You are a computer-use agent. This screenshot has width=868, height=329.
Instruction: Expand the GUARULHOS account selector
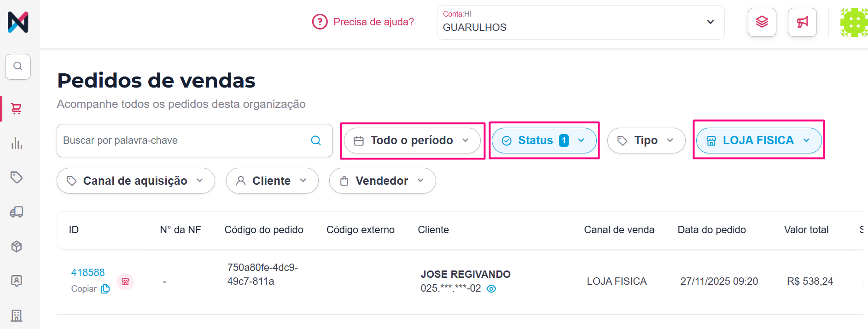tap(581, 22)
